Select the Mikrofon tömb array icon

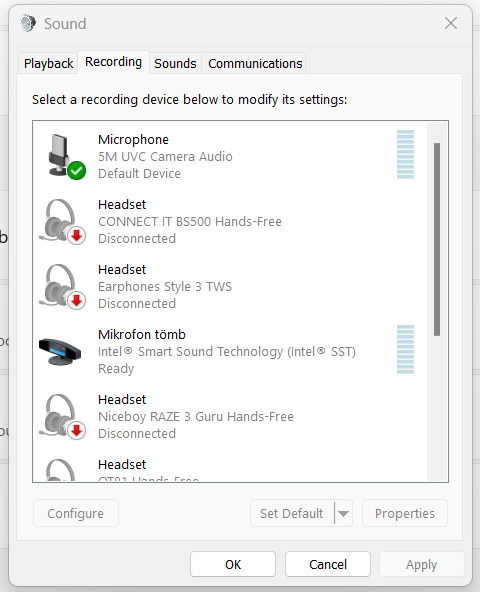60,351
